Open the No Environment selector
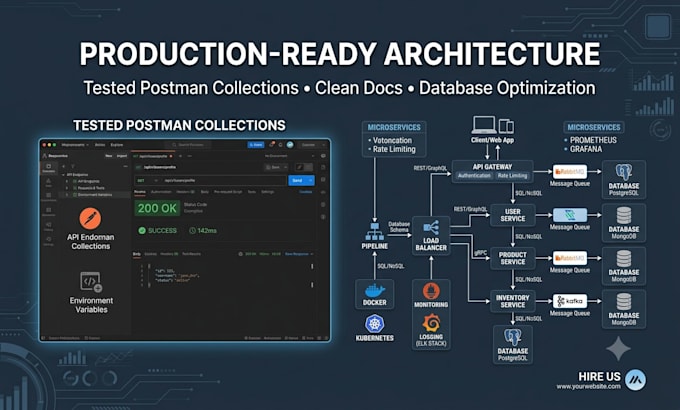The width and height of the screenshot is (680, 410). tap(290, 156)
